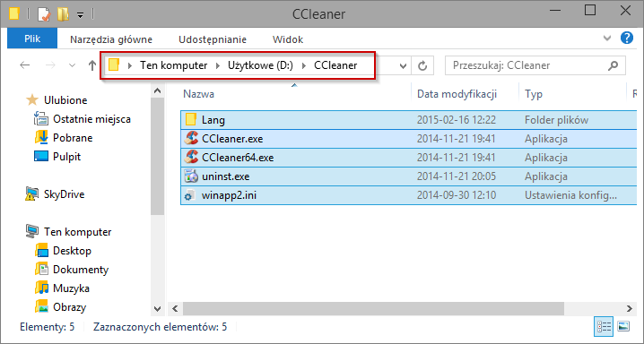Click the navigation pane vertical scrollbar thumb
This screenshot has width=644, height=344.
tap(157, 156)
